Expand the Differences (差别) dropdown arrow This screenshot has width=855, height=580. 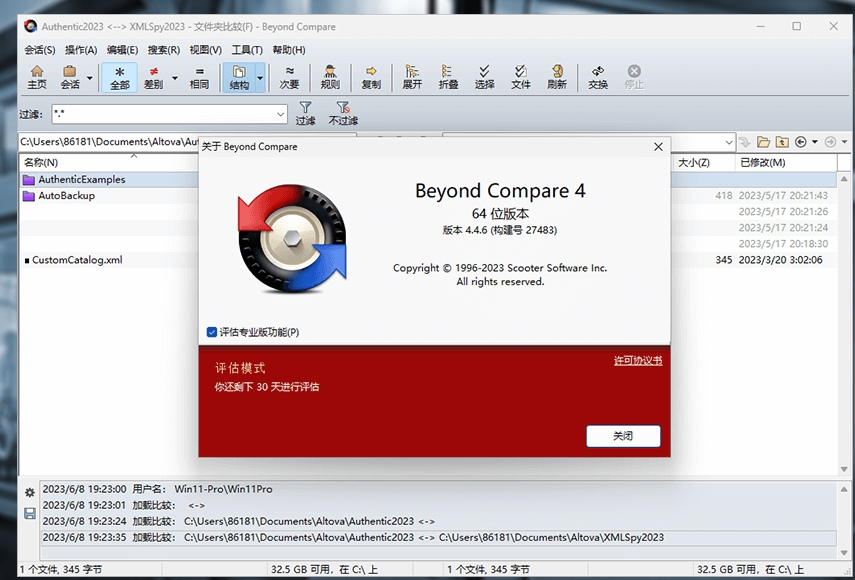pos(174,77)
